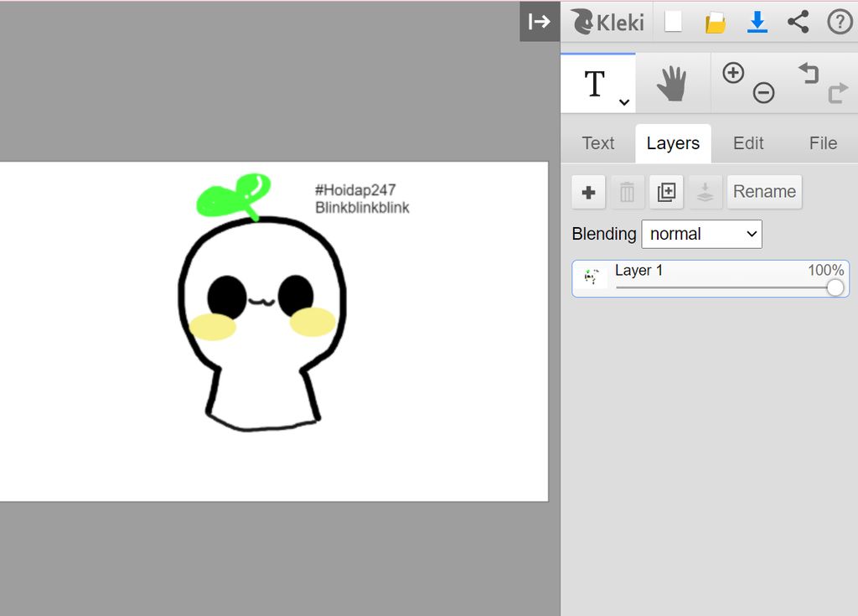Image resolution: width=858 pixels, height=616 pixels.
Task: Click the green sprout on the drawing
Action: 233,195
